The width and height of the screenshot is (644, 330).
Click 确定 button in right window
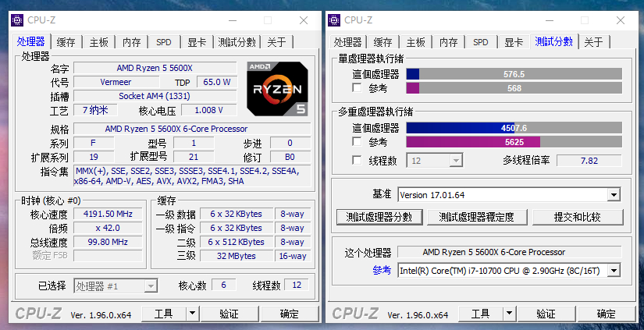click(607, 314)
